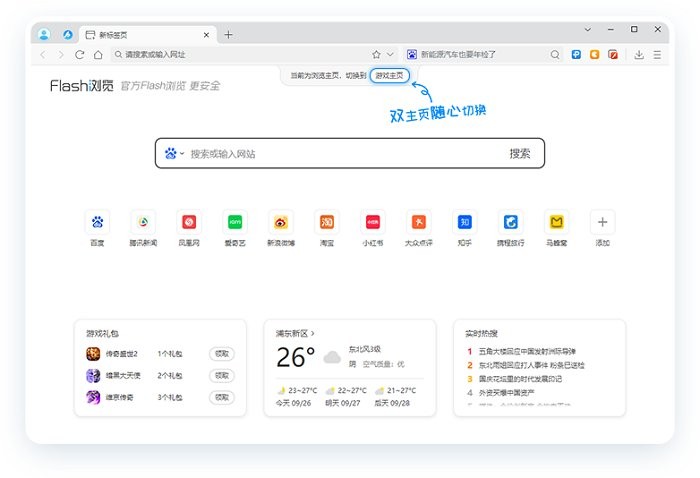Focus the address bar input field
Viewport: 700px width, 478px height.
[240, 55]
